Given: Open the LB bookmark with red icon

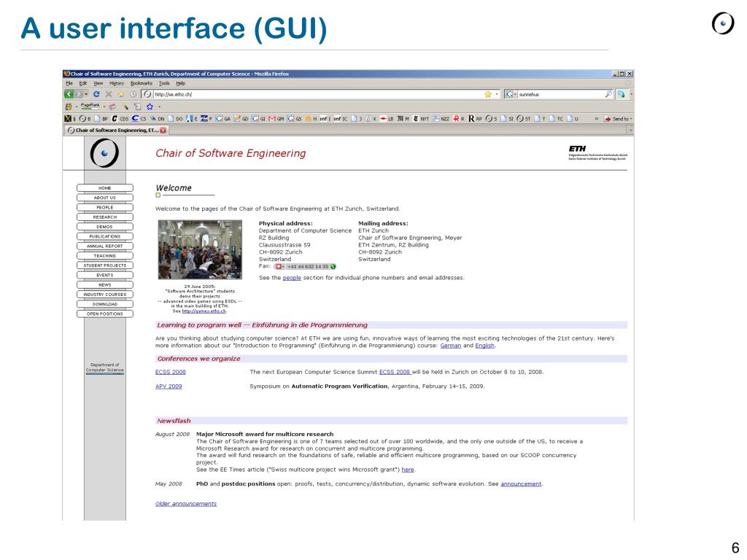Looking at the screenshot, I should click(387, 119).
